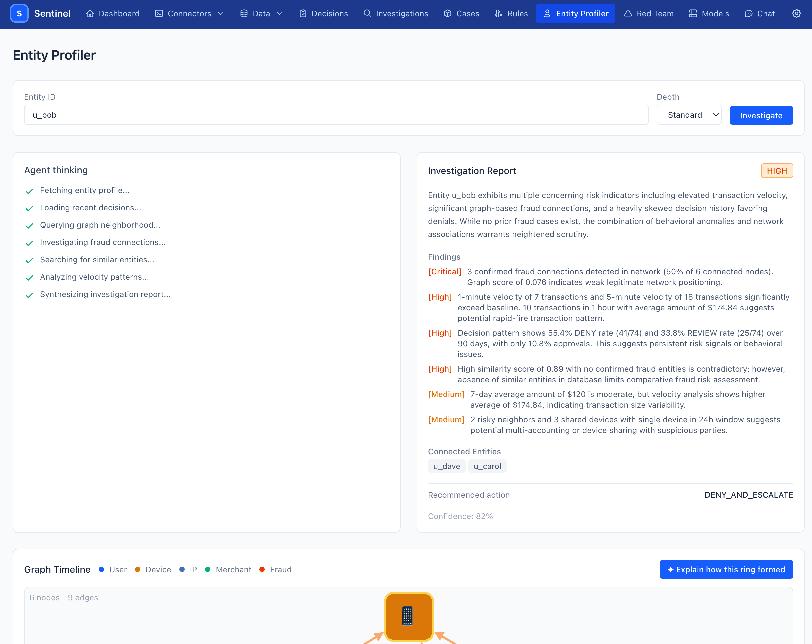The height and width of the screenshot is (644, 812).
Task: Click the Connectors terminal icon
Action: pyautogui.click(x=159, y=14)
